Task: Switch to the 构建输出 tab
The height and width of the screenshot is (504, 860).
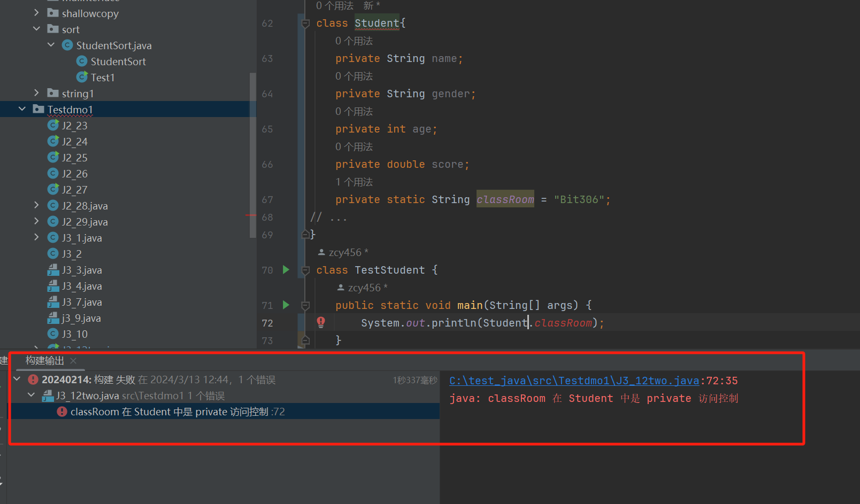Action: pos(45,361)
